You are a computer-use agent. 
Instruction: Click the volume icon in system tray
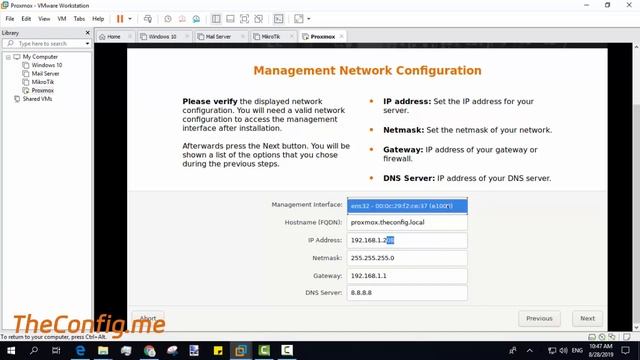click(x=564, y=351)
